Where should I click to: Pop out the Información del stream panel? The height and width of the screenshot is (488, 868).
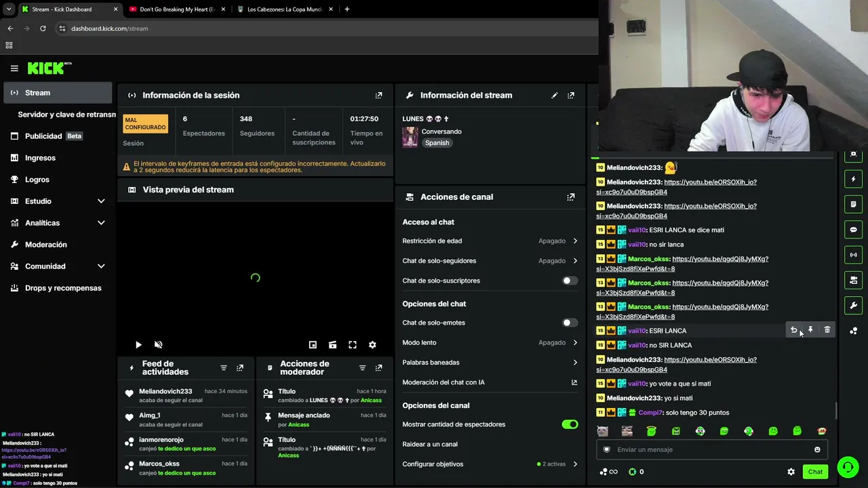[571, 96]
